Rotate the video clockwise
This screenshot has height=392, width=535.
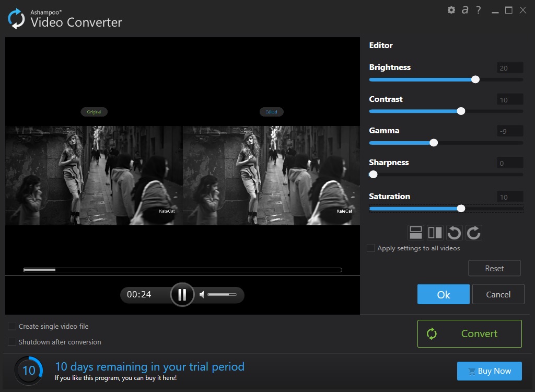473,232
